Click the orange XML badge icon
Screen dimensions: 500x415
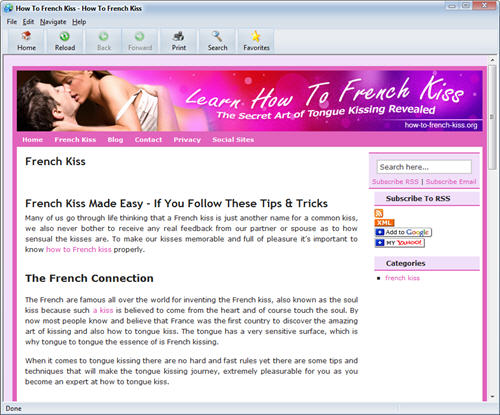(384, 223)
